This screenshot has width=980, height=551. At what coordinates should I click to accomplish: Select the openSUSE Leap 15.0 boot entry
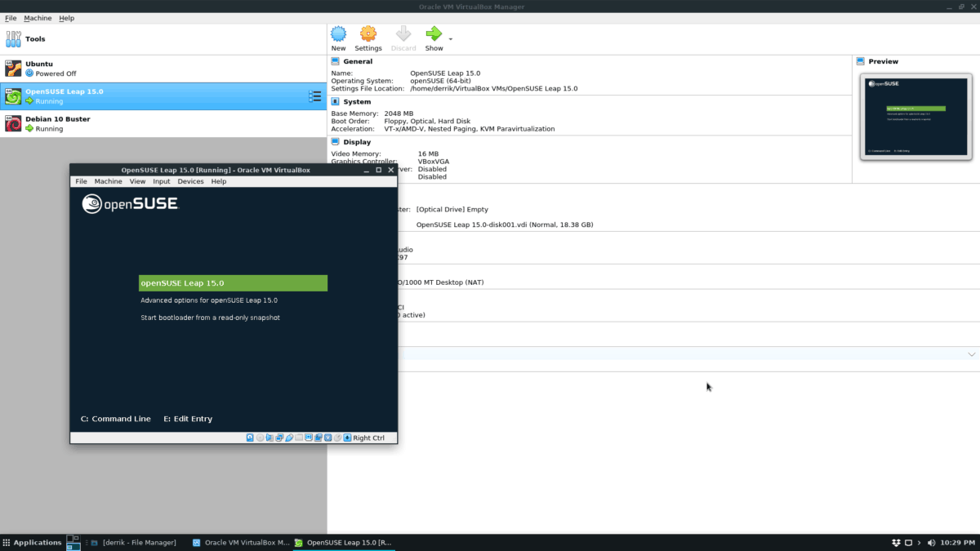click(x=233, y=282)
